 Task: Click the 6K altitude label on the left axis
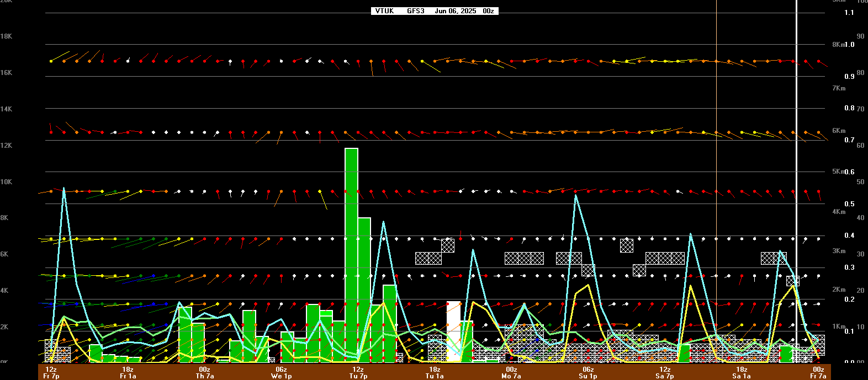pos(4,254)
